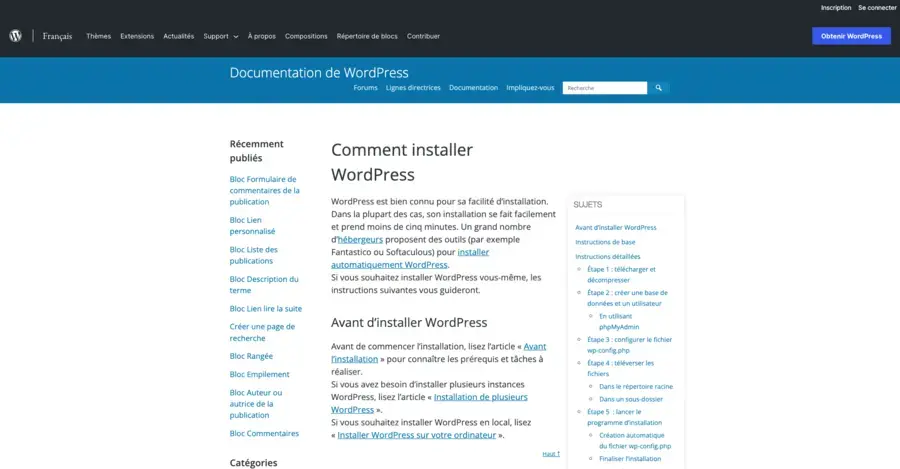The image size is (900, 469).
Task: Jump to En utilisant phpMyAdmin in Sujets
Action: point(619,321)
